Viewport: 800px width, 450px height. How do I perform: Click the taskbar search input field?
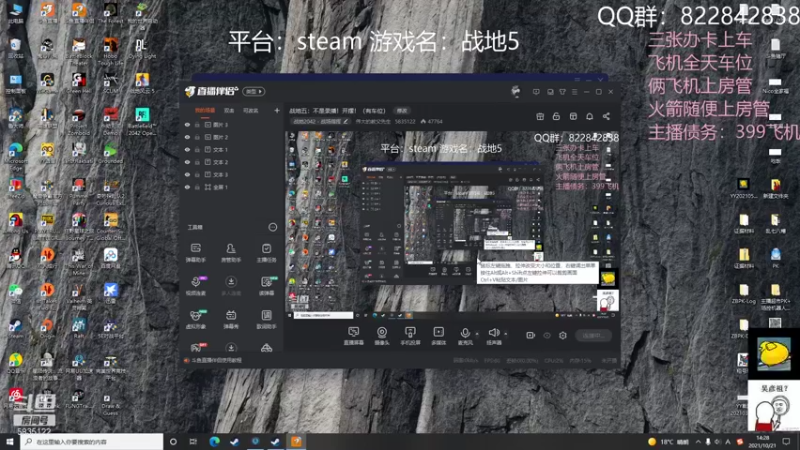(x=92, y=441)
